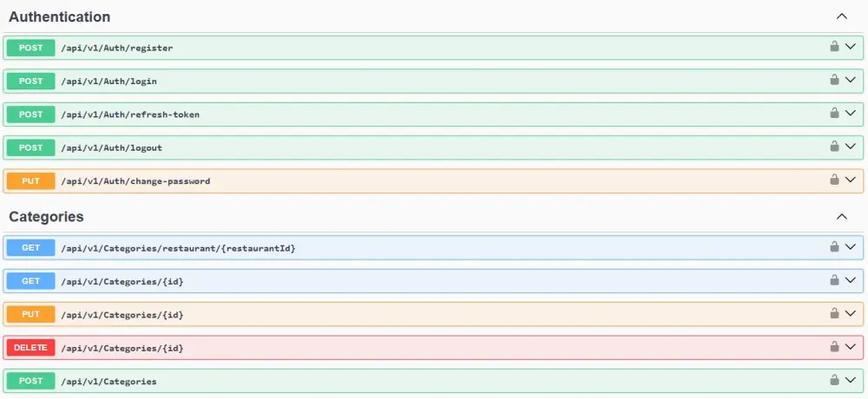Click the lock icon on Categories/restaurant/{restaurantId} row
Screen dimensions: 868x399
pos(834,246)
